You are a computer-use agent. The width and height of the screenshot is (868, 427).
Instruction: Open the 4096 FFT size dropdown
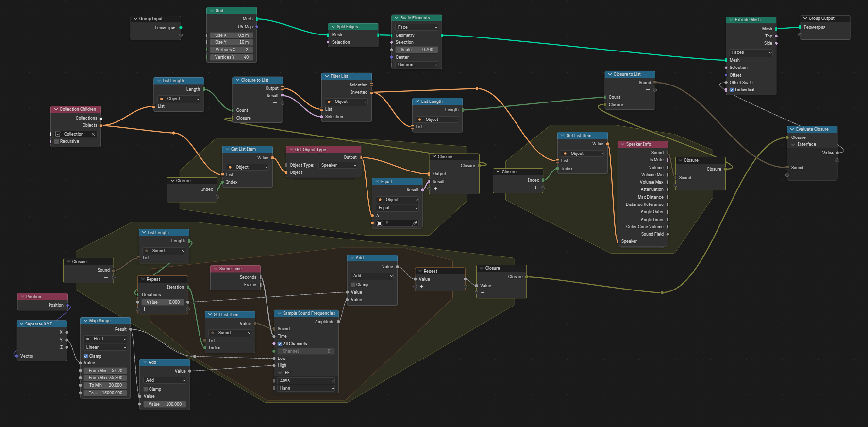tap(306, 381)
